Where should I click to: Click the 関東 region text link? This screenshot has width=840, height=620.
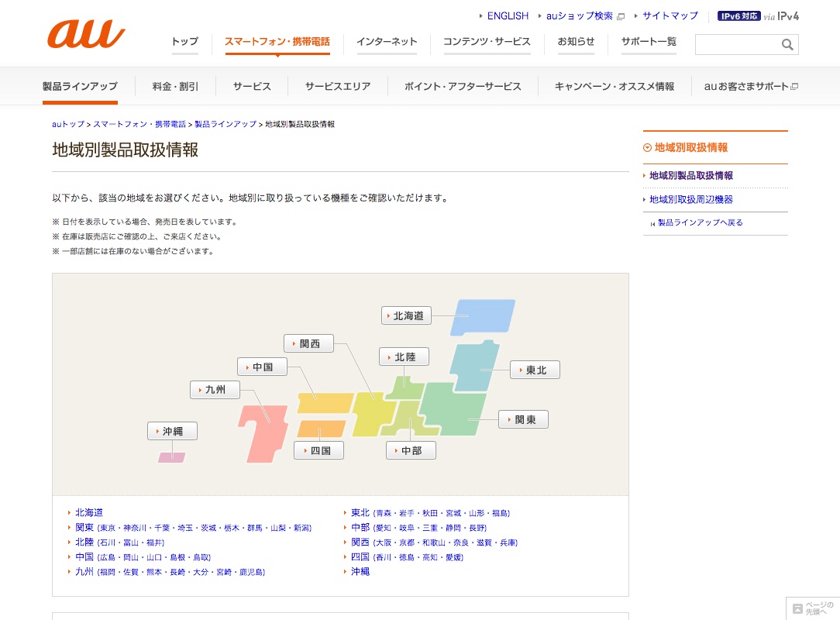point(84,527)
